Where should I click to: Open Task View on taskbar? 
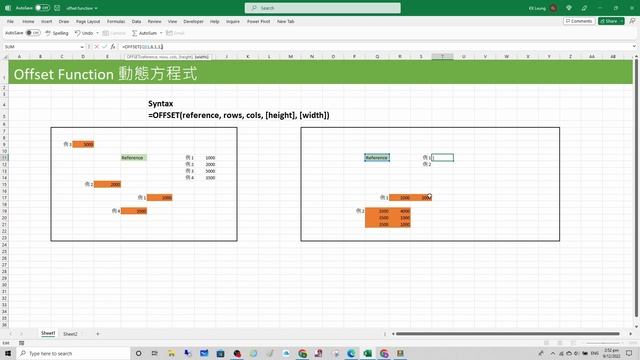(x=155, y=353)
